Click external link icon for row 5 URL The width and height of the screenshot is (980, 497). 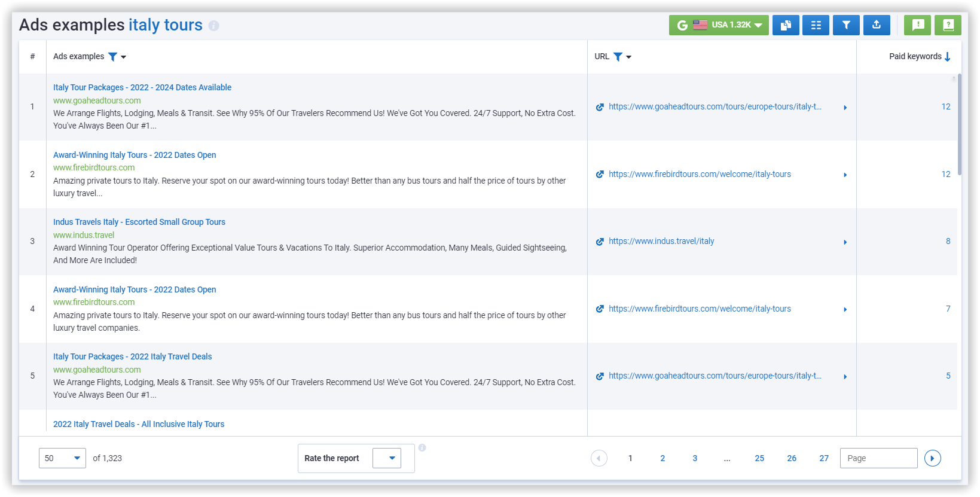coord(600,376)
